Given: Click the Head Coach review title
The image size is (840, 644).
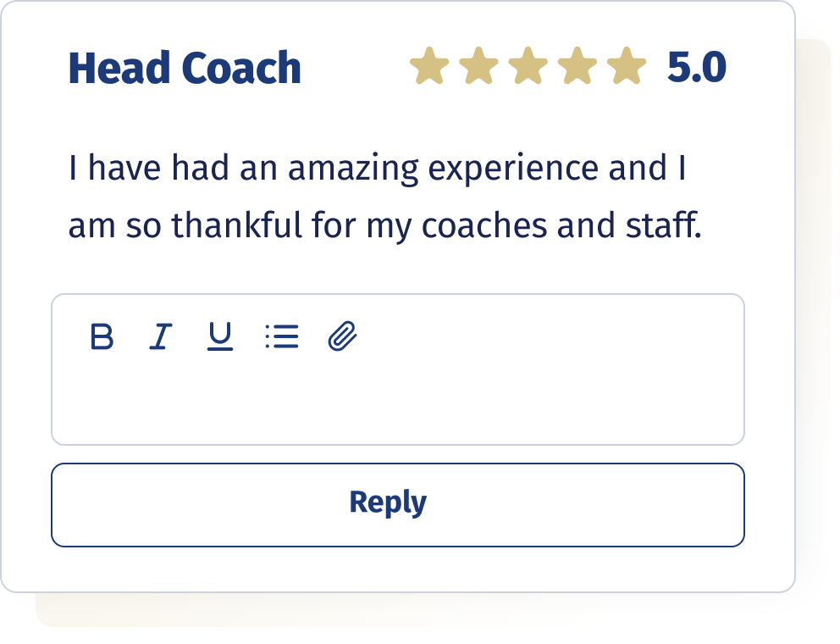Looking at the screenshot, I should coord(185,68).
